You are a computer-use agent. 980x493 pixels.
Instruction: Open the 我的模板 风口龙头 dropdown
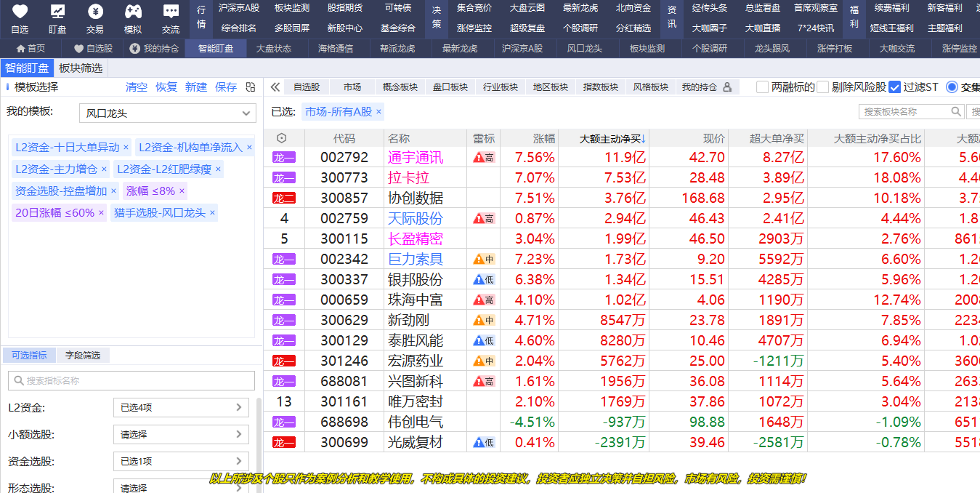pyautogui.click(x=167, y=113)
